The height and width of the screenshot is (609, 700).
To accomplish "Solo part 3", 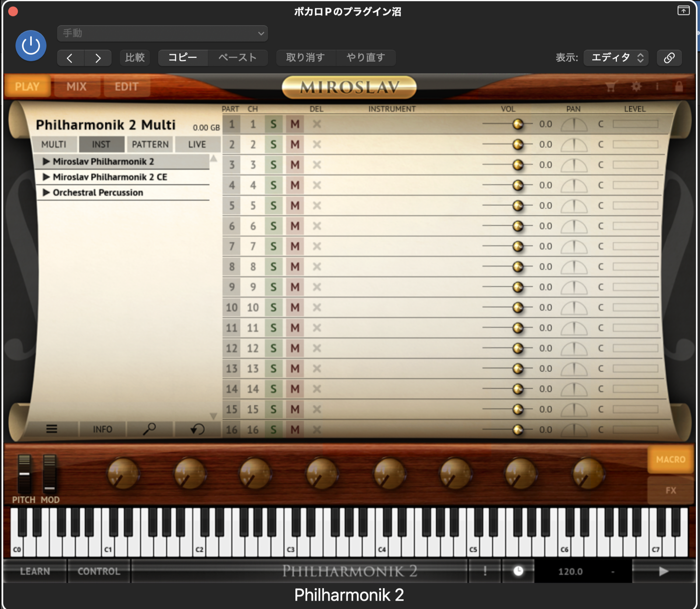I will pos(273,165).
